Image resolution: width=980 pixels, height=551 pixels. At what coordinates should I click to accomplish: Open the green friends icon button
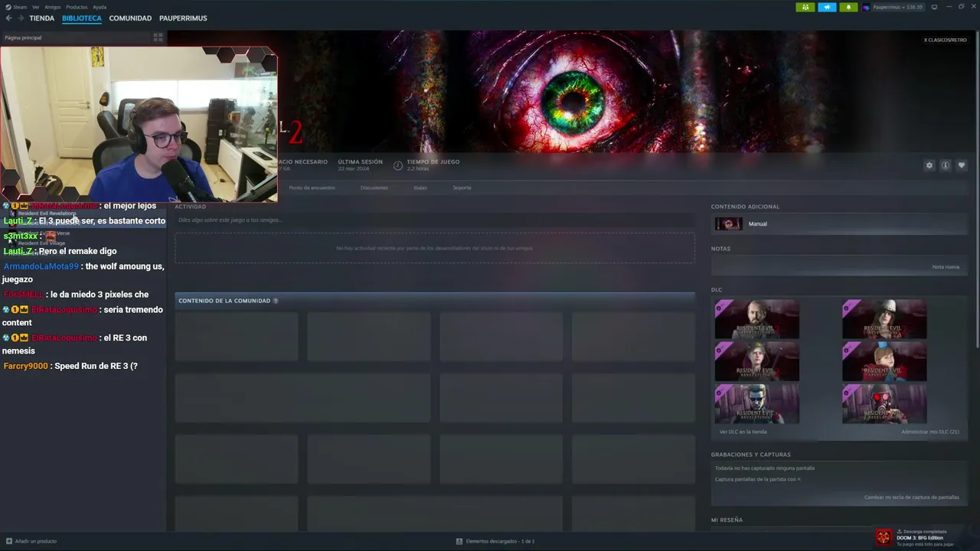click(805, 7)
